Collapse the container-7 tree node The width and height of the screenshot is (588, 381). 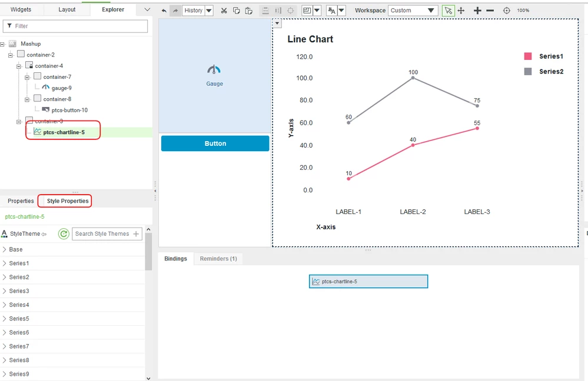(27, 78)
